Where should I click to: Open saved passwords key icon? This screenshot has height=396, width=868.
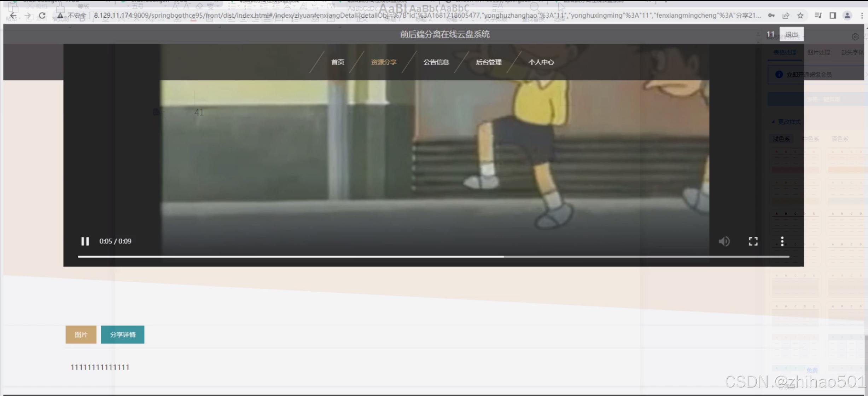point(771,16)
